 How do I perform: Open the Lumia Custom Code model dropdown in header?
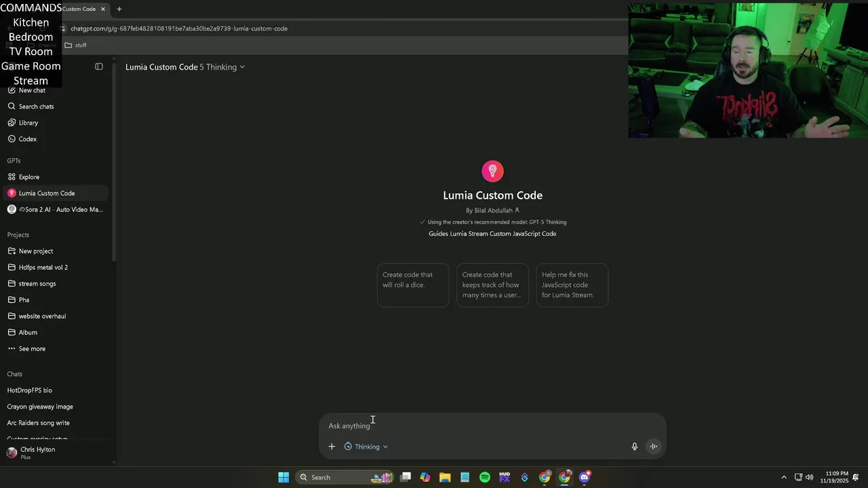(x=185, y=67)
